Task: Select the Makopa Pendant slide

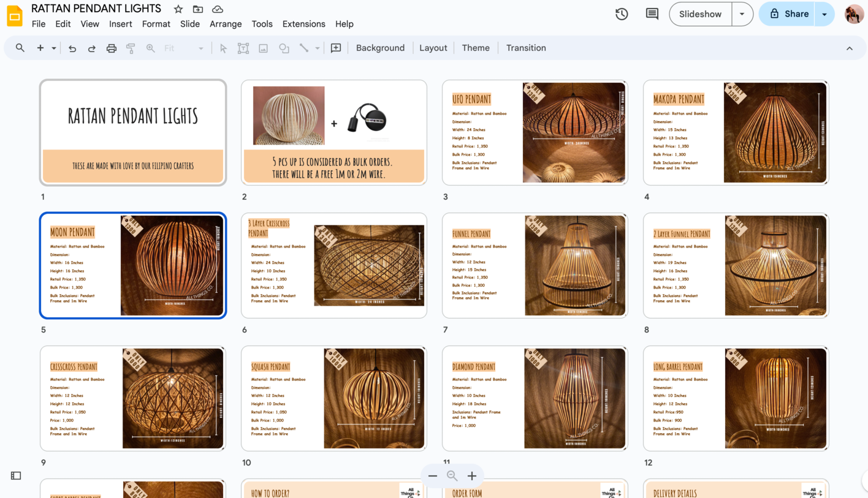Action: [x=736, y=132]
